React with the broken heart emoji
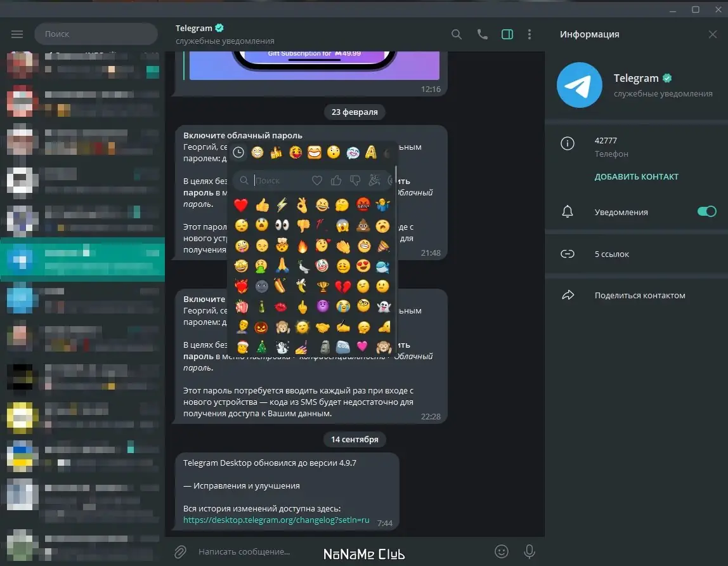Image resolution: width=728 pixels, height=566 pixels. point(343,287)
